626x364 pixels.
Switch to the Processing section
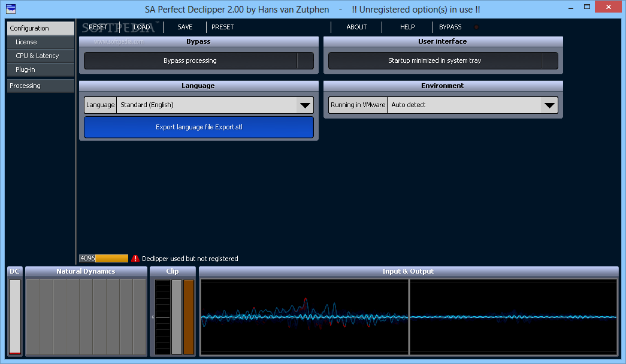[x=41, y=86]
